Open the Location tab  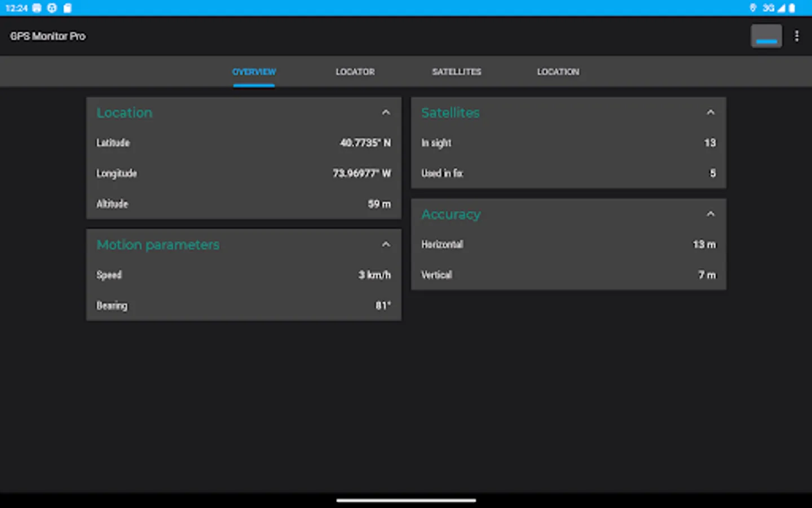[x=558, y=72]
